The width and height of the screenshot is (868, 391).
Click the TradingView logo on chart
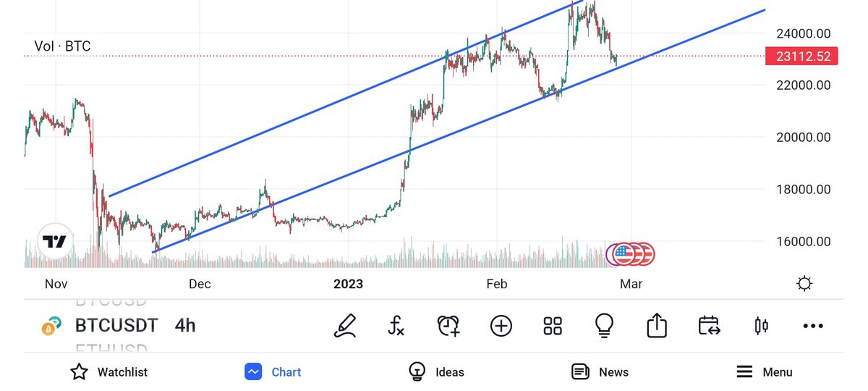54,243
